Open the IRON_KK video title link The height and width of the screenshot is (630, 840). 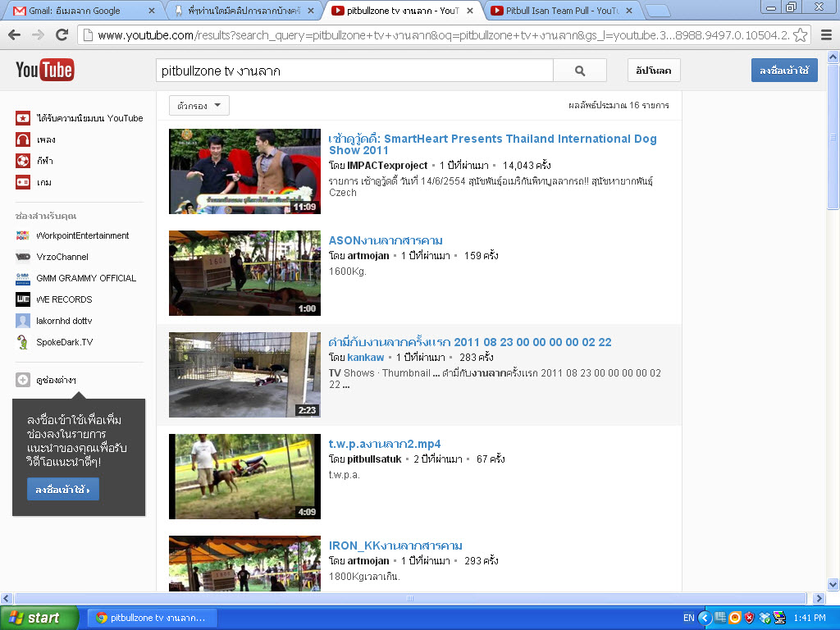point(395,546)
